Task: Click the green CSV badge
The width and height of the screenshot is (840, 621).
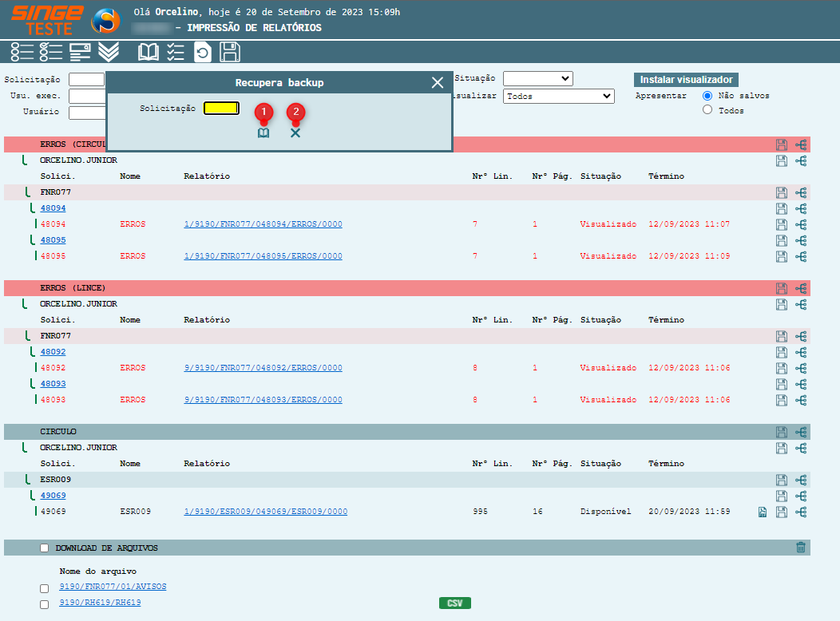Action: [x=455, y=603]
